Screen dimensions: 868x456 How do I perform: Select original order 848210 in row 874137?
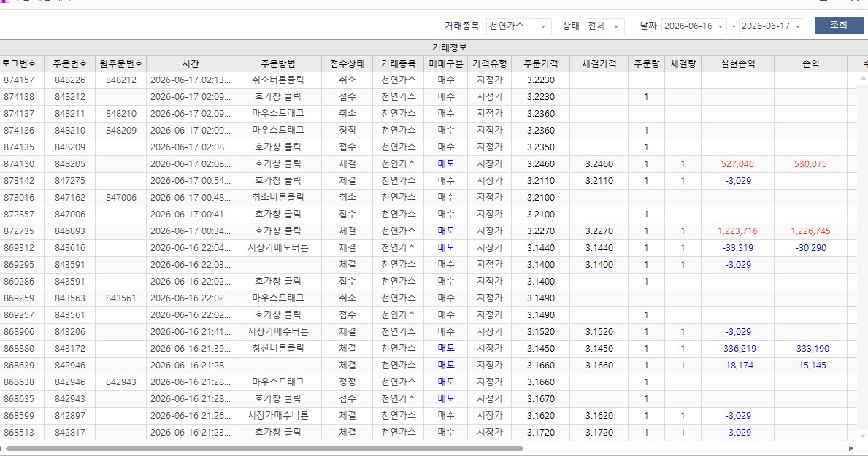120,113
